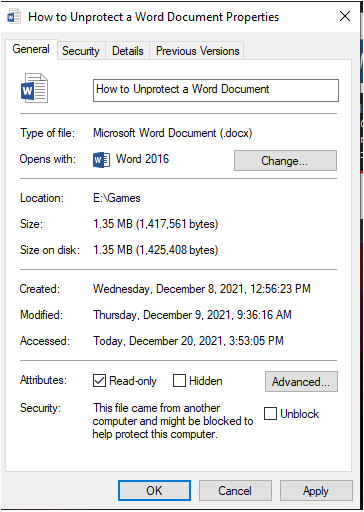Click the Hidden label text
364x512 pixels.
[x=206, y=381]
